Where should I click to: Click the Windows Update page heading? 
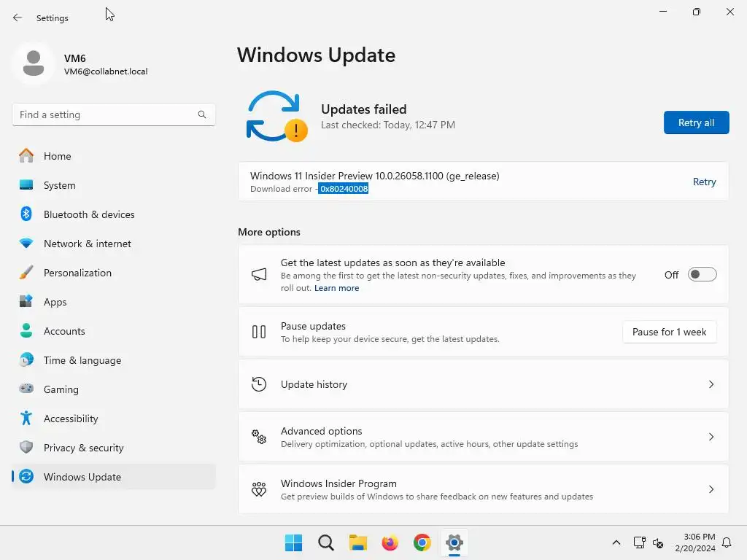pyautogui.click(x=316, y=55)
